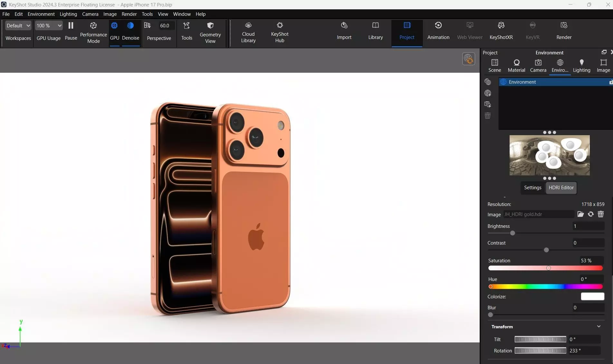
Task: Switch to the Lighting project tab
Action: [x=581, y=66]
